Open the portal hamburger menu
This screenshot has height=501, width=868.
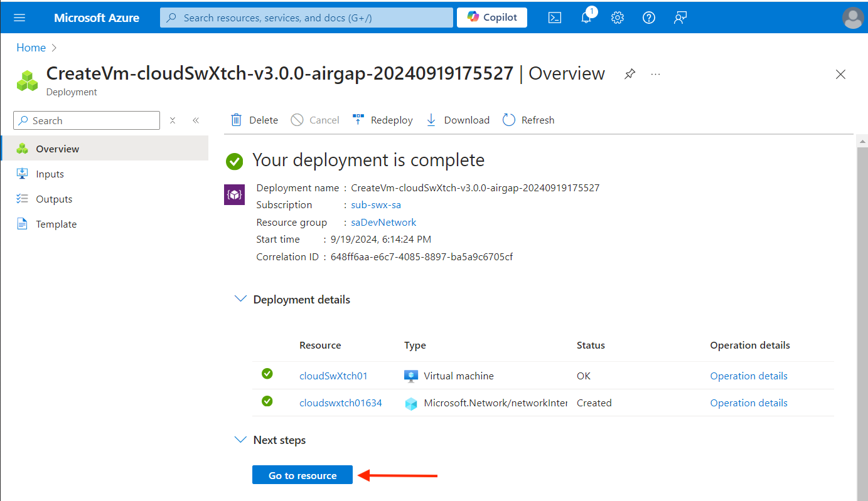pos(19,17)
